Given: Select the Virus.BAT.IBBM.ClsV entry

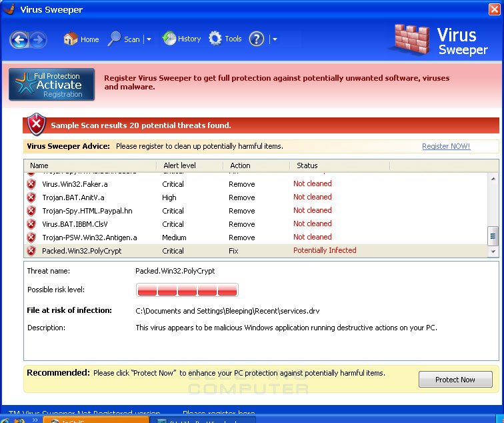Looking at the screenshot, I should [256, 224].
